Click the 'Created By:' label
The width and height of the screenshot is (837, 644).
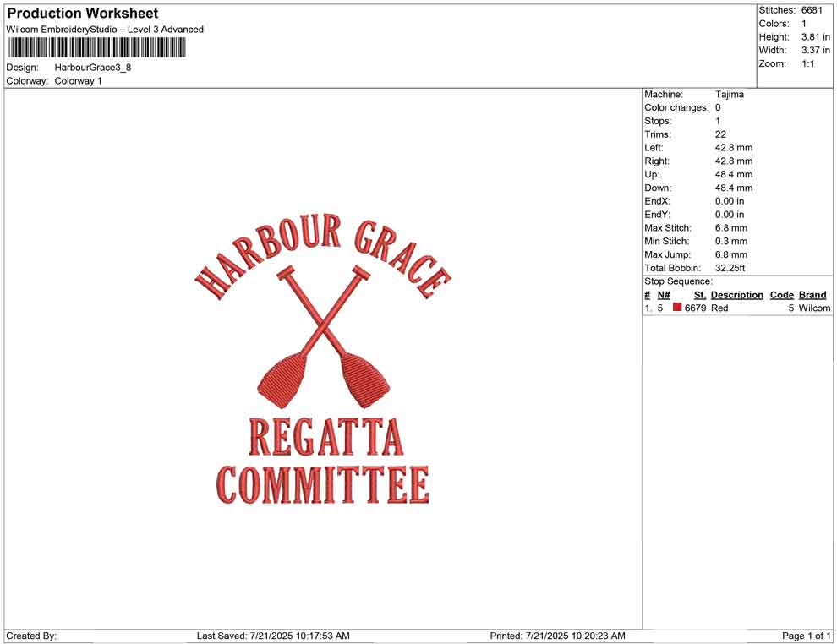[x=31, y=636]
